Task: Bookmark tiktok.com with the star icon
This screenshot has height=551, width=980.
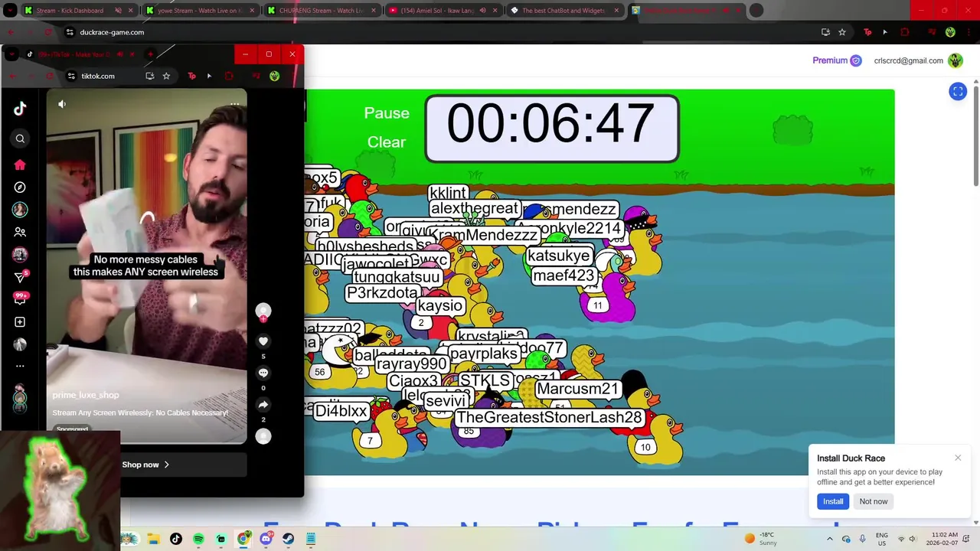Action: (x=166, y=76)
